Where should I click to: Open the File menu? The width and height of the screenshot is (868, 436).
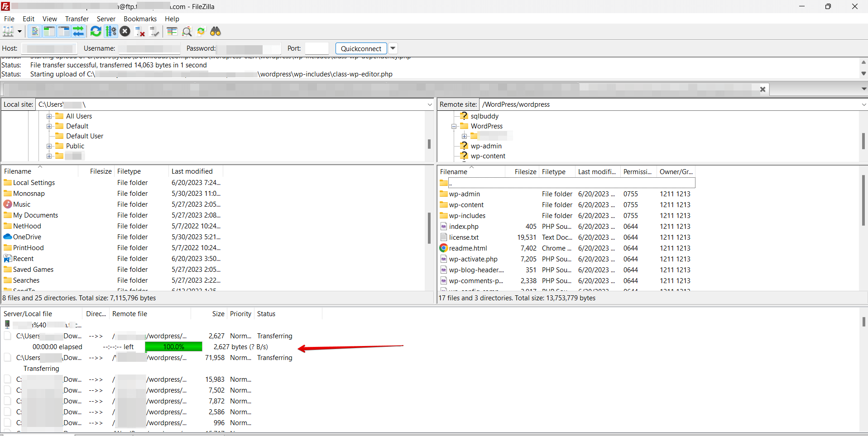[x=9, y=19]
